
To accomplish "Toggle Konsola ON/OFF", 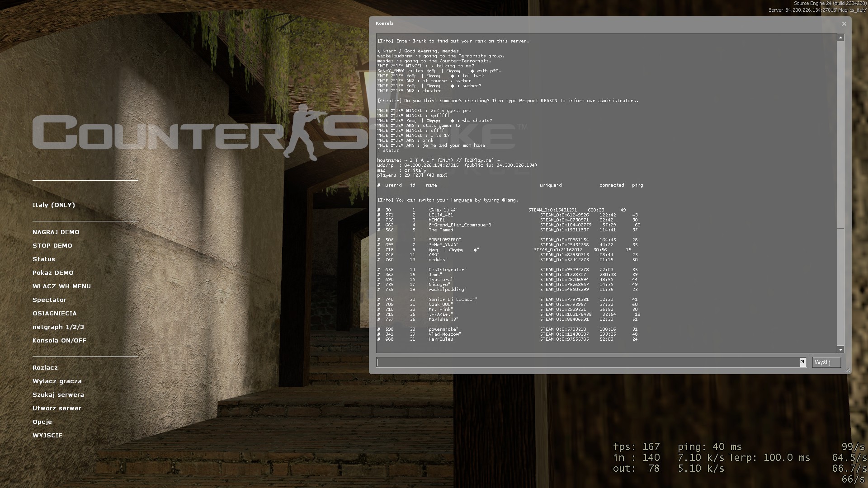I will (59, 341).
